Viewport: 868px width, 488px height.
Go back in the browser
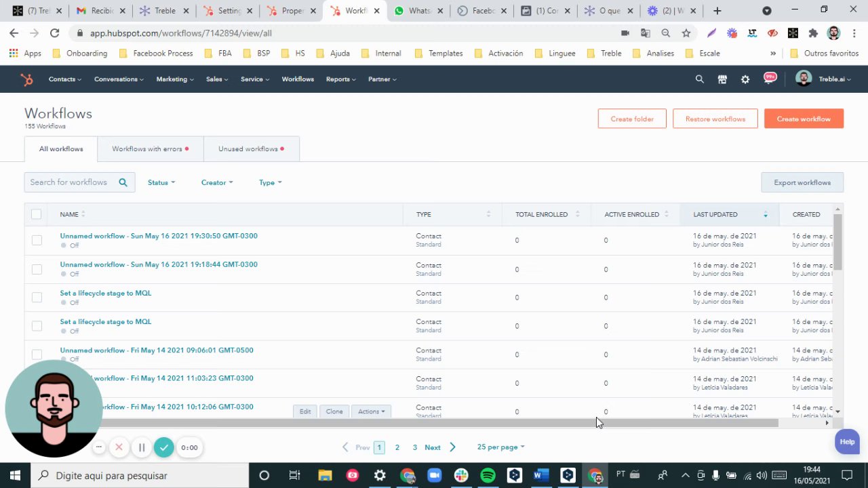(14, 33)
